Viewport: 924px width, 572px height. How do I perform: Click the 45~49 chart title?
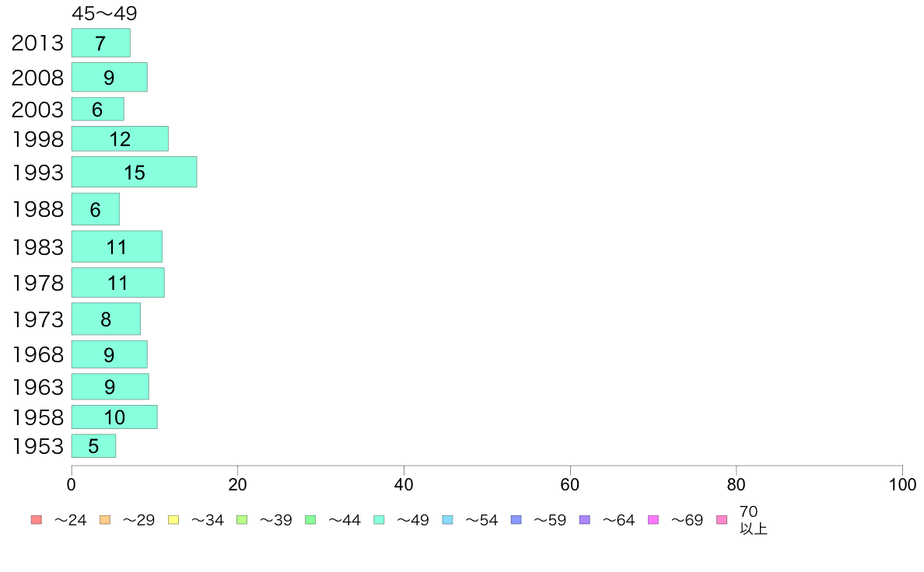point(104,13)
